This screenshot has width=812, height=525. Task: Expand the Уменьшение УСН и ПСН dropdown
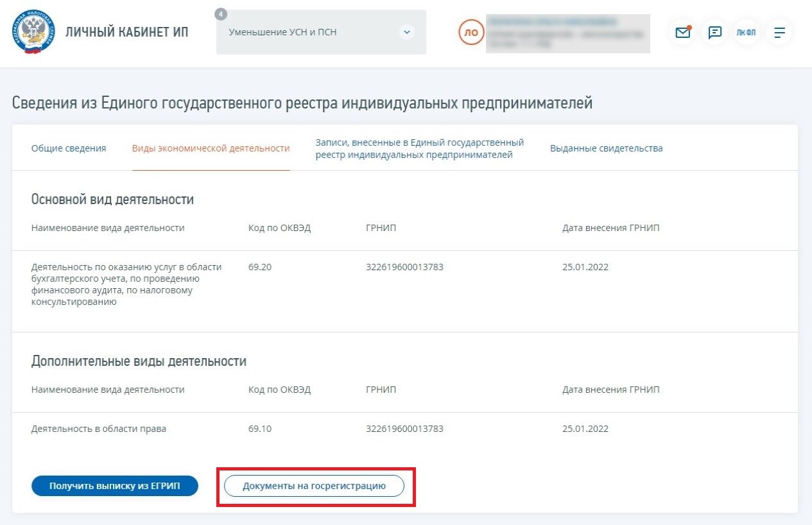click(406, 32)
